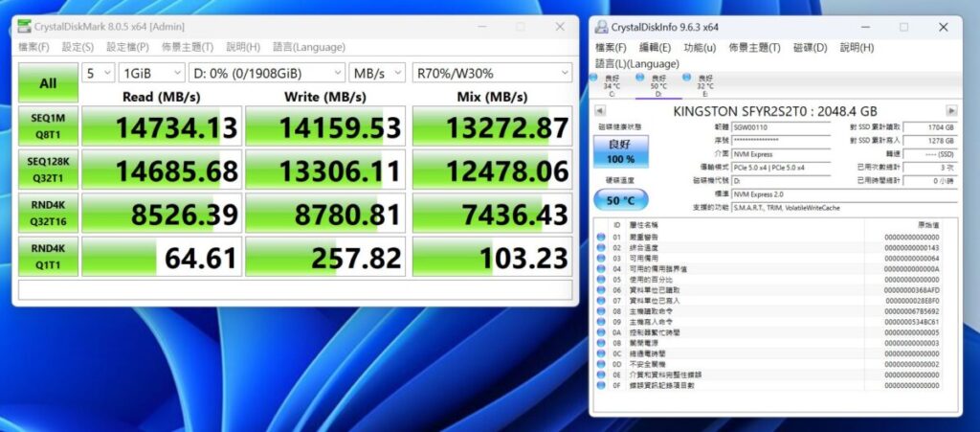Viewport: 980px width, 432px height.
Task: Run the RND4K Q1T1 test
Action: point(48,257)
